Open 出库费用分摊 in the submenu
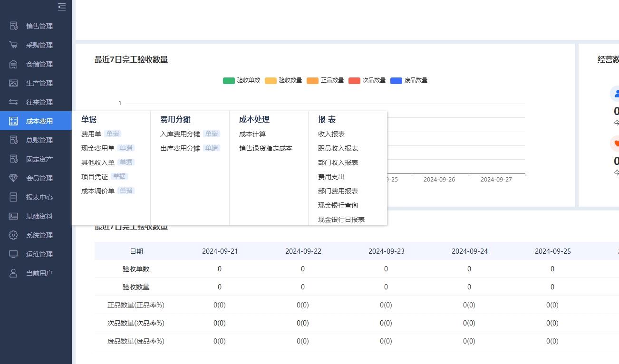 pos(180,148)
